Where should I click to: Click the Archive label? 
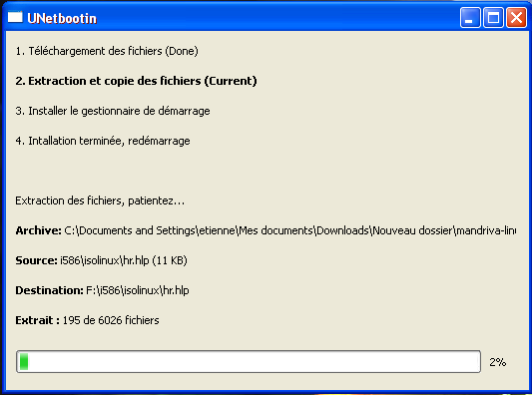point(38,230)
